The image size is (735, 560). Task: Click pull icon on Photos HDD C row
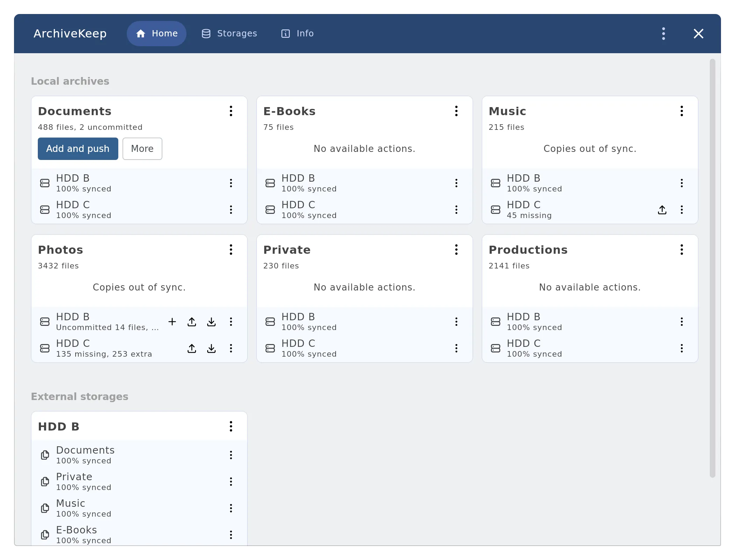tap(211, 348)
